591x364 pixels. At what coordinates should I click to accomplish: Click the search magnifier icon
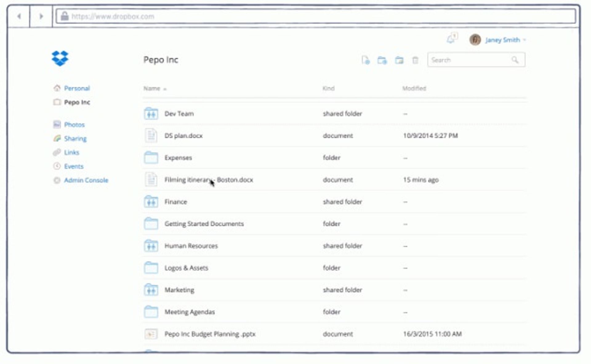pos(515,60)
